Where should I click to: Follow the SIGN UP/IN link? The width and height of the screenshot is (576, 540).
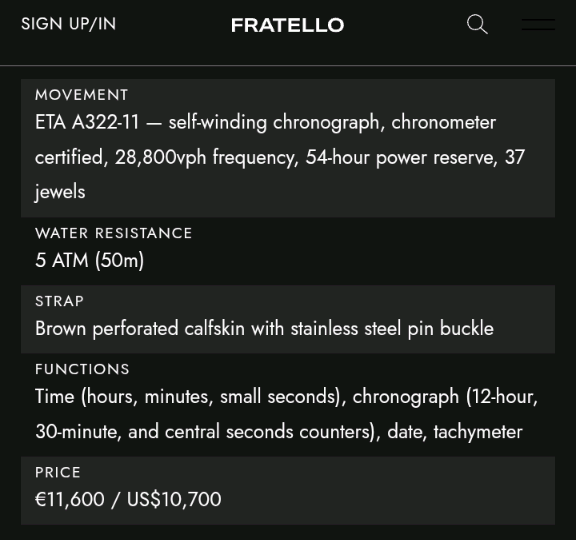[69, 24]
